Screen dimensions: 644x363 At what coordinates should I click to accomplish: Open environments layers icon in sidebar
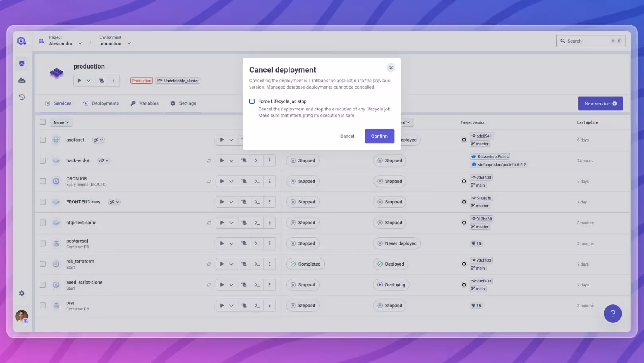point(22,63)
